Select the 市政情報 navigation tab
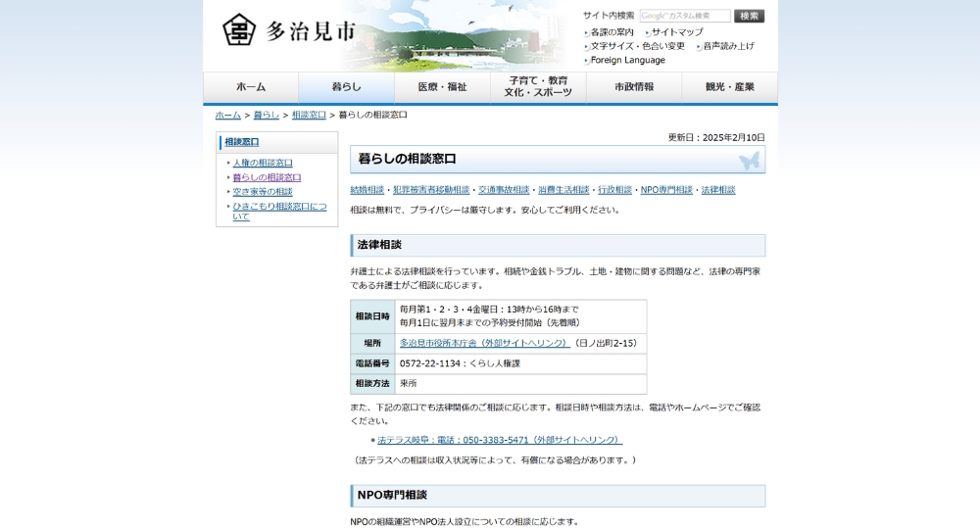 [x=634, y=87]
